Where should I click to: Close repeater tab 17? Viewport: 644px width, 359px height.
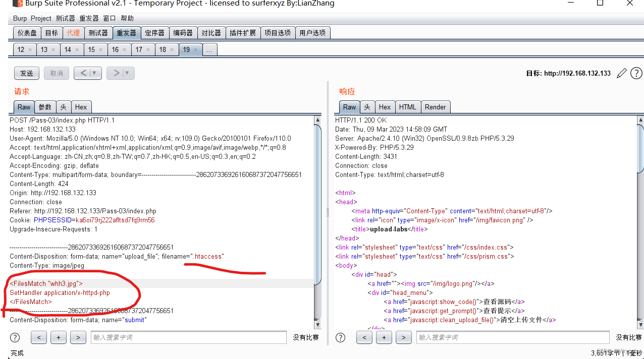click(148, 49)
